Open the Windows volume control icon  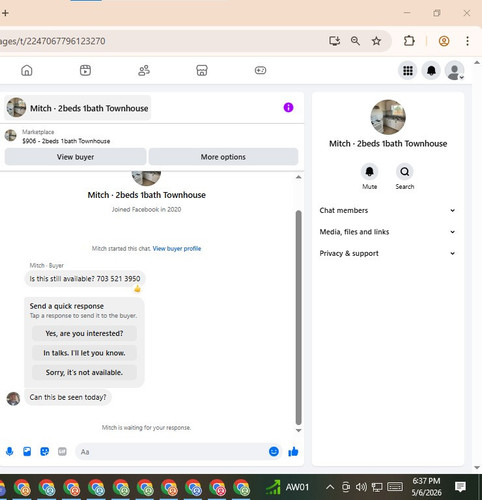[361, 487]
